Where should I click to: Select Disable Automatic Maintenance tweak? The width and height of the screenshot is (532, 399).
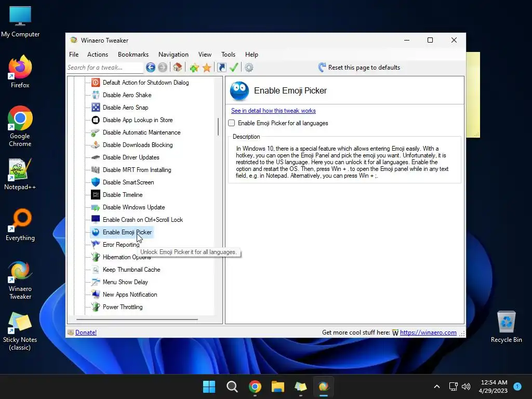tap(141, 132)
